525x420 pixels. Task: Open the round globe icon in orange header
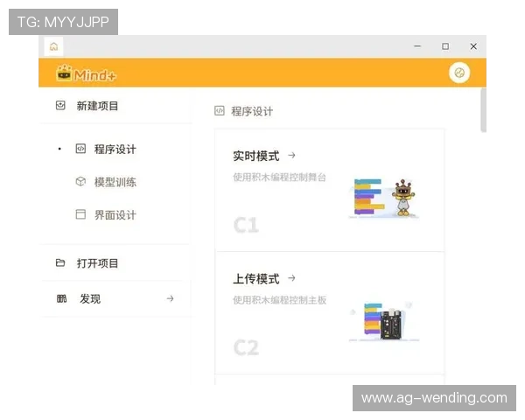click(459, 73)
